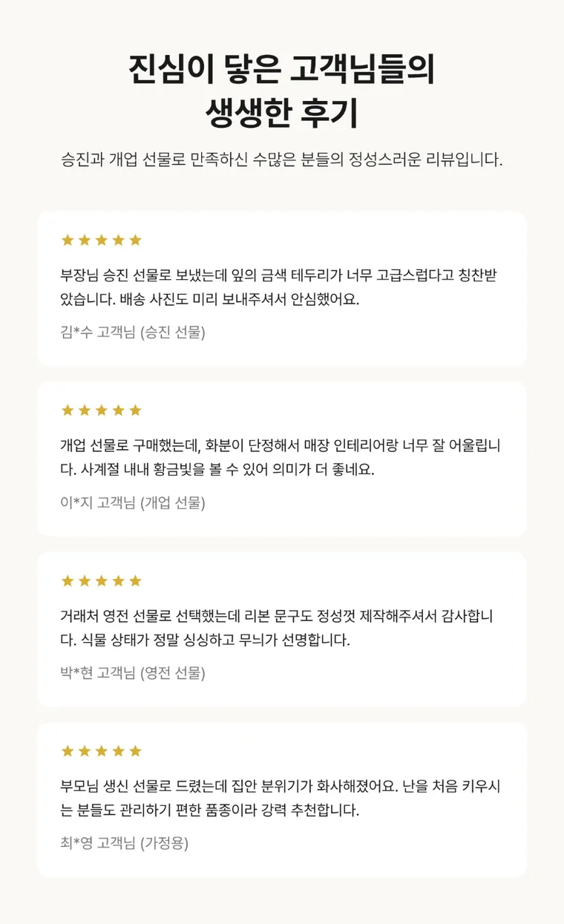The image size is (564, 924).
Task: Click the fifth star in 김*수's review
Action: pos(135,240)
